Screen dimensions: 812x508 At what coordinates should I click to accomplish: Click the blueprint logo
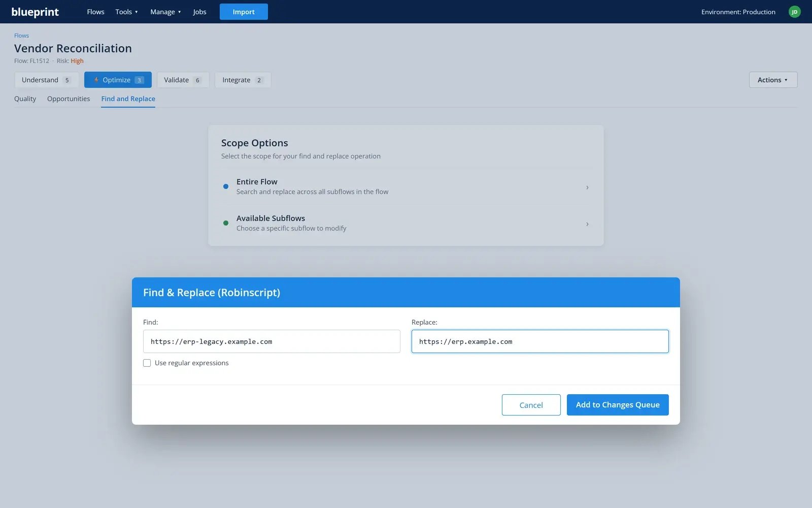35,12
